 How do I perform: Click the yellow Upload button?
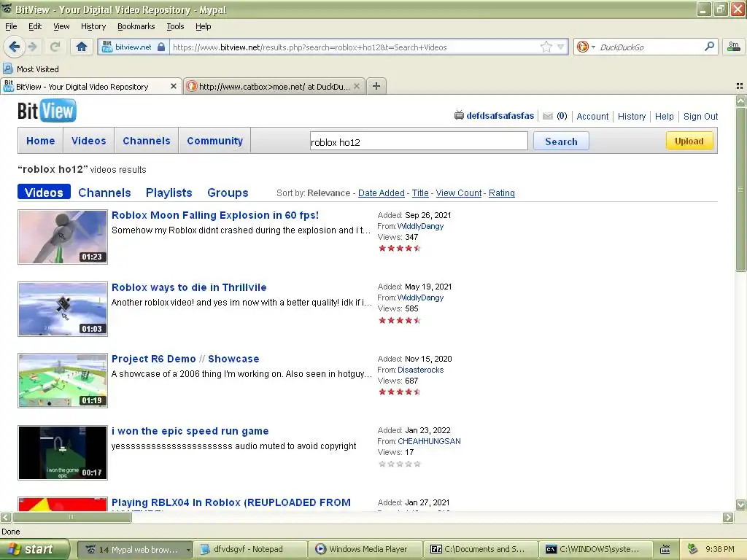[689, 141]
